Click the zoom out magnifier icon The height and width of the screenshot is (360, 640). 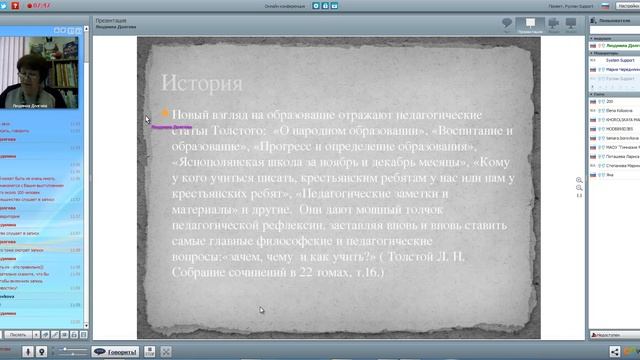click(x=579, y=188)
